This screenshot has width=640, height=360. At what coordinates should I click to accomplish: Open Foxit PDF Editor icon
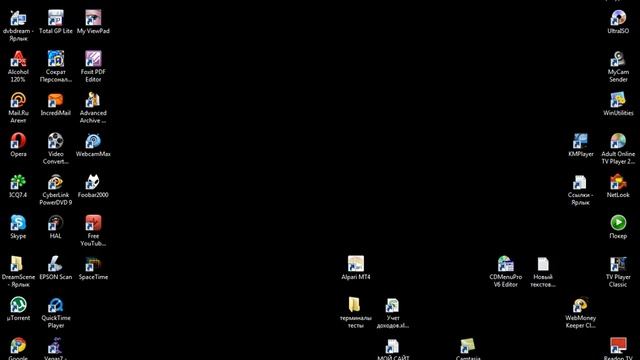[x=93, y=59]
